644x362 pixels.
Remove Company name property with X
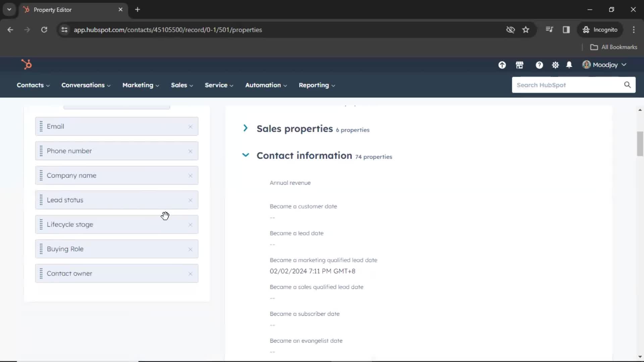pyautogui.click(x=190, y=176)
